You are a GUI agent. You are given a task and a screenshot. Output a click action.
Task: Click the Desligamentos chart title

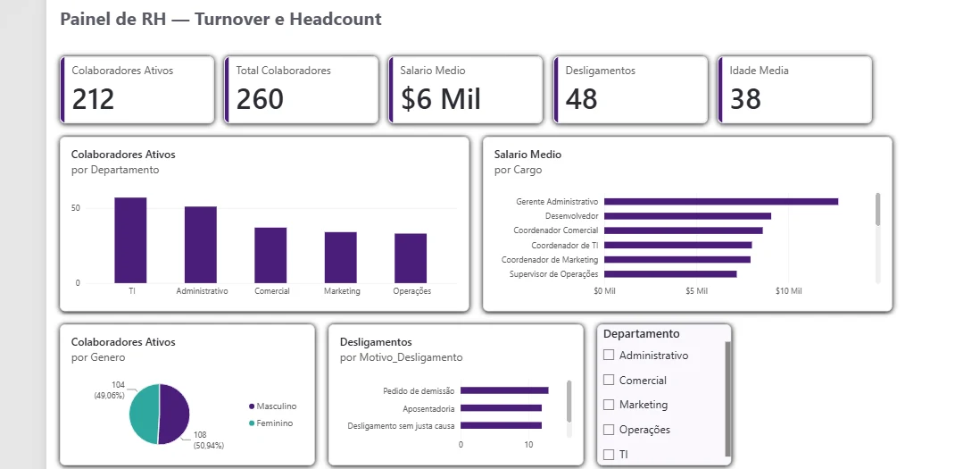376,342
